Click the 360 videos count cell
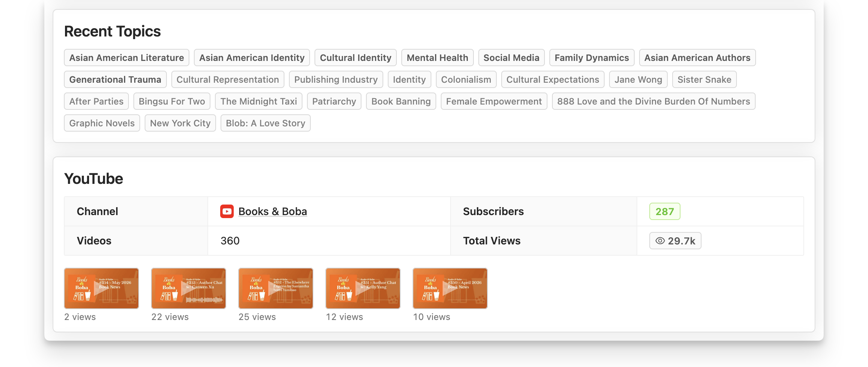The image size is (868, 367). pyautogui.click(x=329, y=241)
